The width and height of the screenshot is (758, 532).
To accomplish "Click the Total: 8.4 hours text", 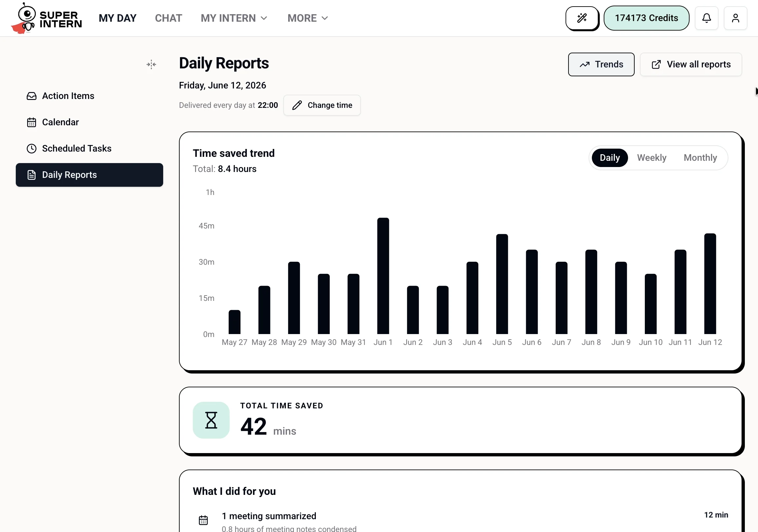I will pyautogui.click(x=224, y=169).
